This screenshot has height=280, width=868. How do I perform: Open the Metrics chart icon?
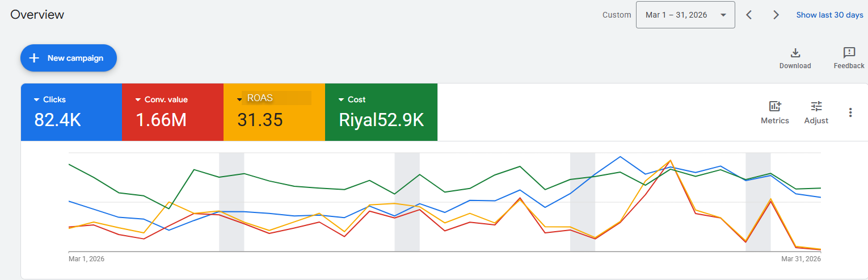tap(775, 106)
